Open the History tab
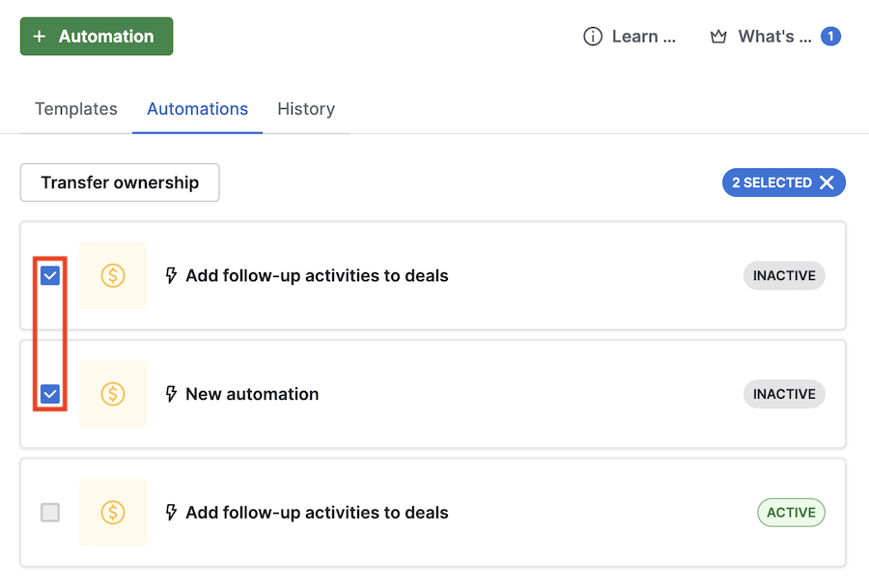869x588 pixels. (x=306, y=109)
